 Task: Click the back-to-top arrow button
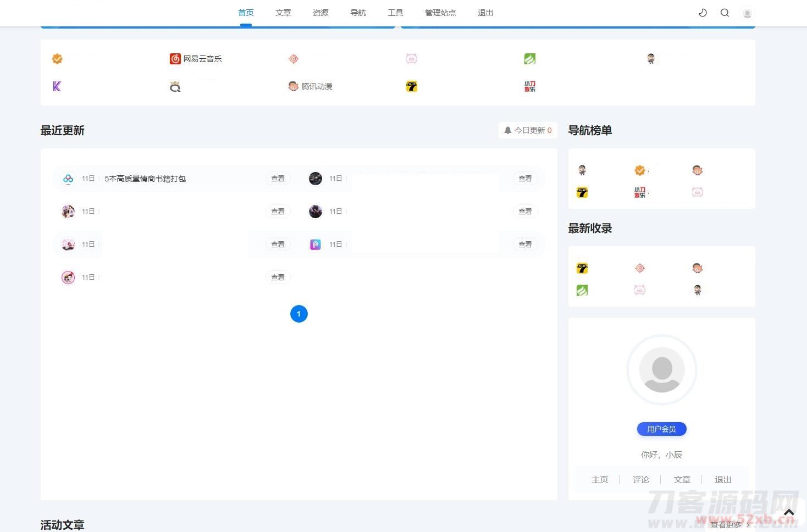click(x=789, y=511)
